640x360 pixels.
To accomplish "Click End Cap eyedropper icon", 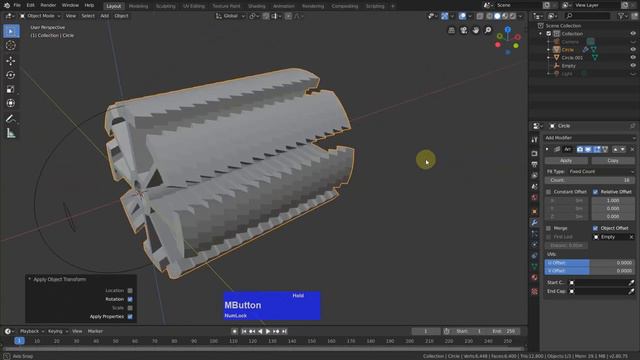I will coord(631,291).
